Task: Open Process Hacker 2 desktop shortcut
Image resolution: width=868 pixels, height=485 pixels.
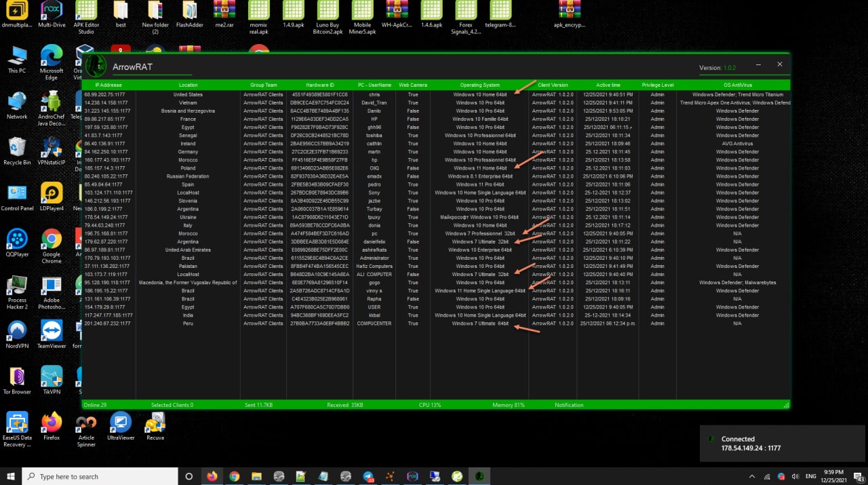Action: 17,294
